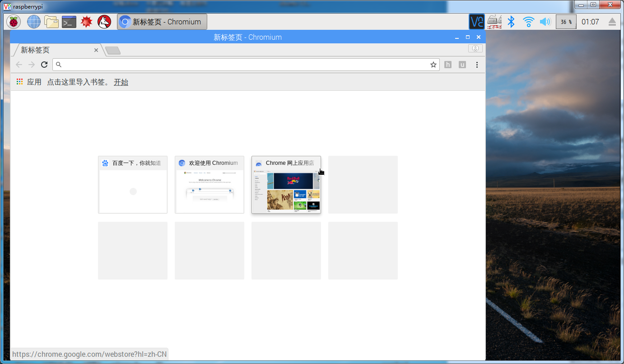Launch the Terminal from taskbar
Viewport: 624px width, 364px height.
69,22
